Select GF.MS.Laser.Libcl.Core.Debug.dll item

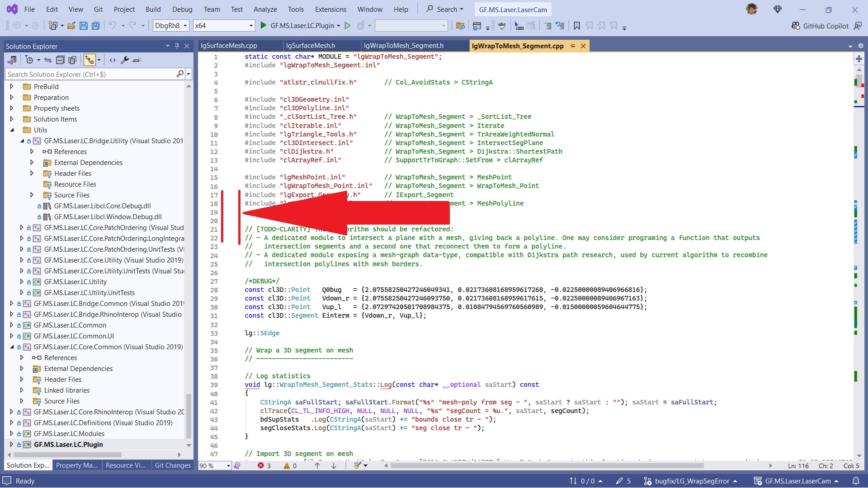click(x=102, y=206)
